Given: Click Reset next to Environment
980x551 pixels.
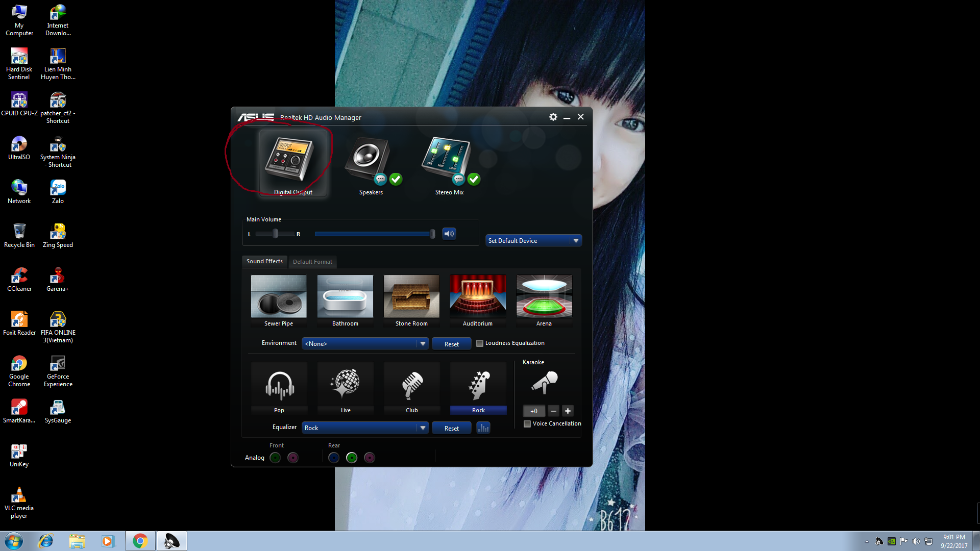Looking at the screenshot, I should point(451,344).
